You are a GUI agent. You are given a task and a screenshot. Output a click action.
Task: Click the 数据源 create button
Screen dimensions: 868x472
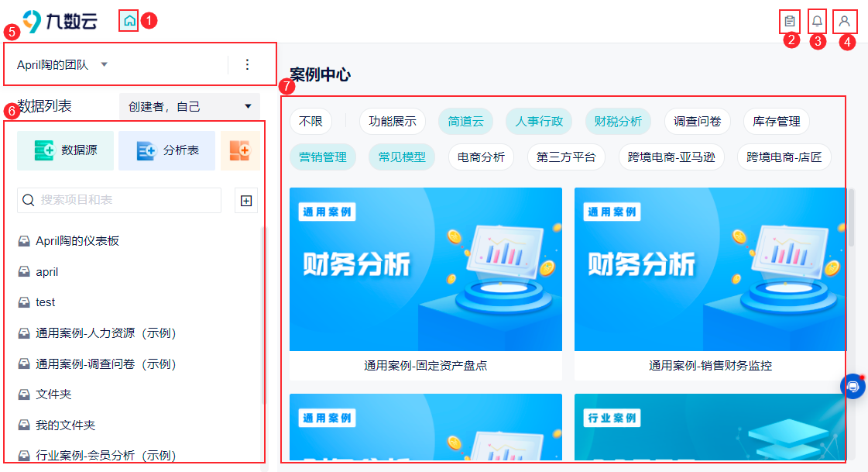point(65,150)
